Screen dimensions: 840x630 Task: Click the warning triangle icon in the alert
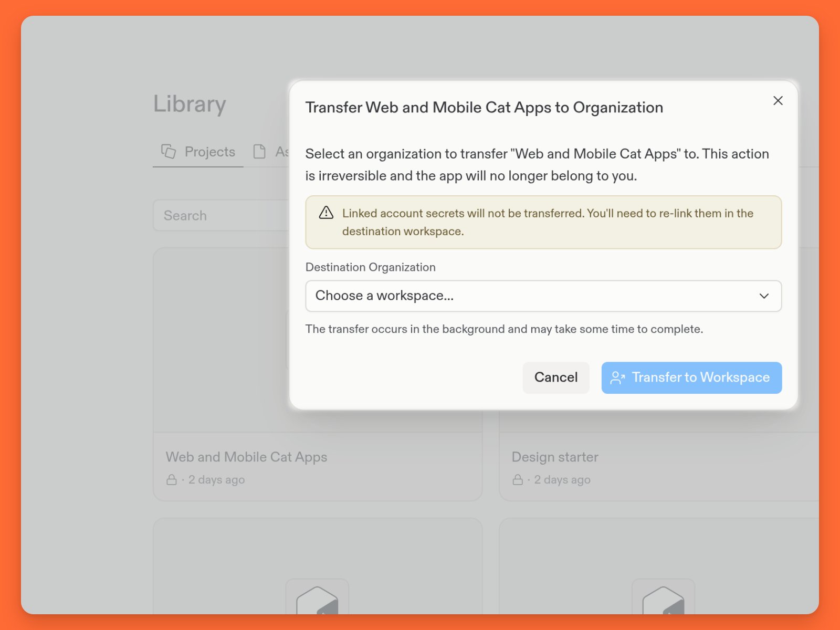326,213
